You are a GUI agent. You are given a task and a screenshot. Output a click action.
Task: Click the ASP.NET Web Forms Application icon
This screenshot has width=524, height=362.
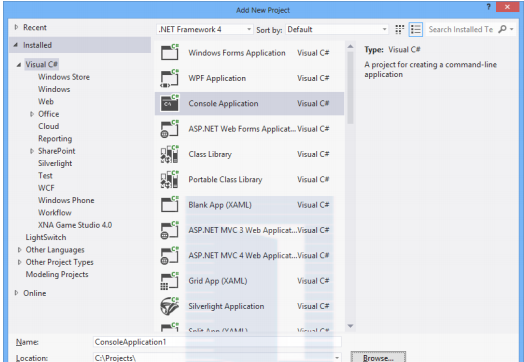[x=170, y=129]
